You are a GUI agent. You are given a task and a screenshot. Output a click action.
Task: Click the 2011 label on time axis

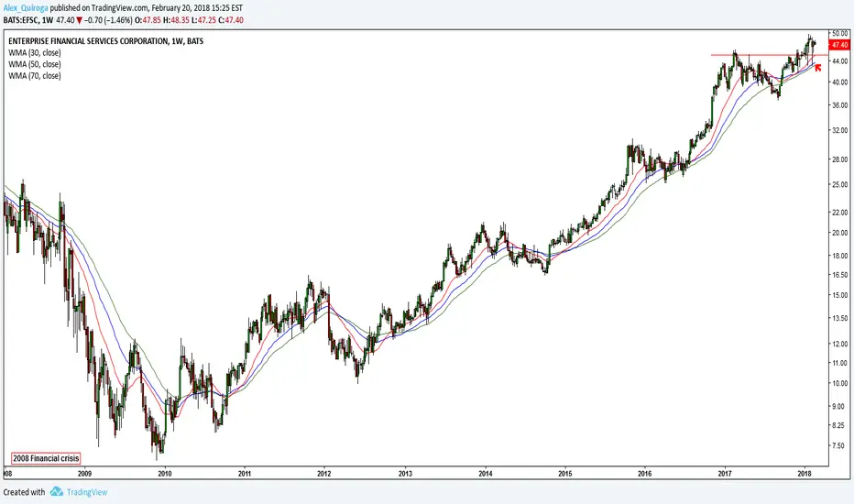(245, 474)
